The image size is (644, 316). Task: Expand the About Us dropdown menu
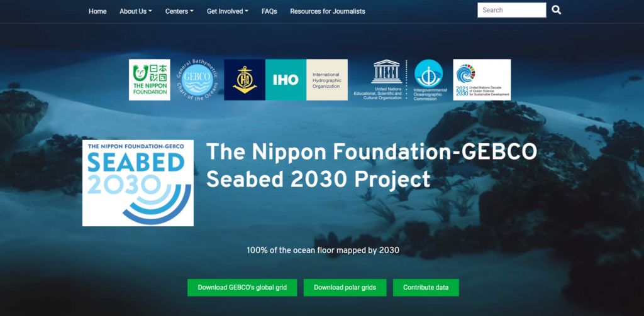136,11
